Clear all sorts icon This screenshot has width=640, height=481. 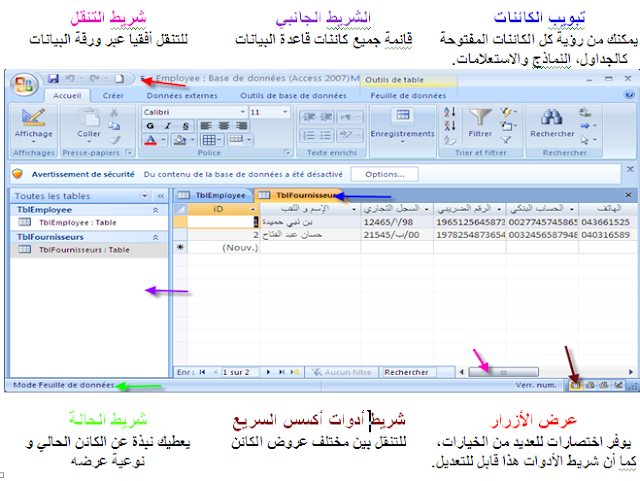click(450, 140)
